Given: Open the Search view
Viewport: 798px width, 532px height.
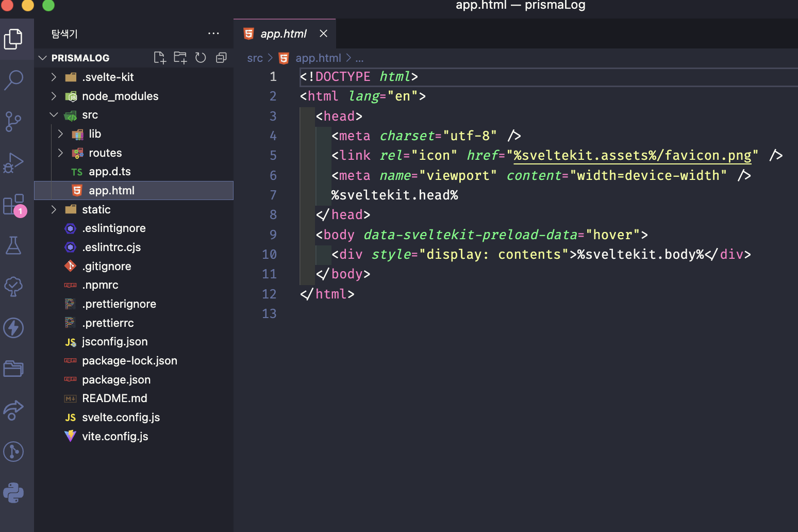Looking at the screenshot, I should [13, 80].
